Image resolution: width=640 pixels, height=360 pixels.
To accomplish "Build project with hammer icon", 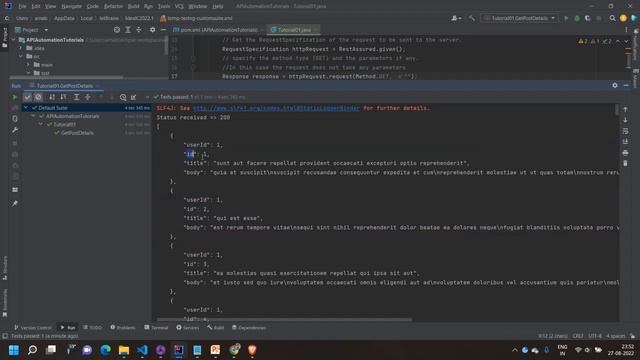I will point(472,18).
